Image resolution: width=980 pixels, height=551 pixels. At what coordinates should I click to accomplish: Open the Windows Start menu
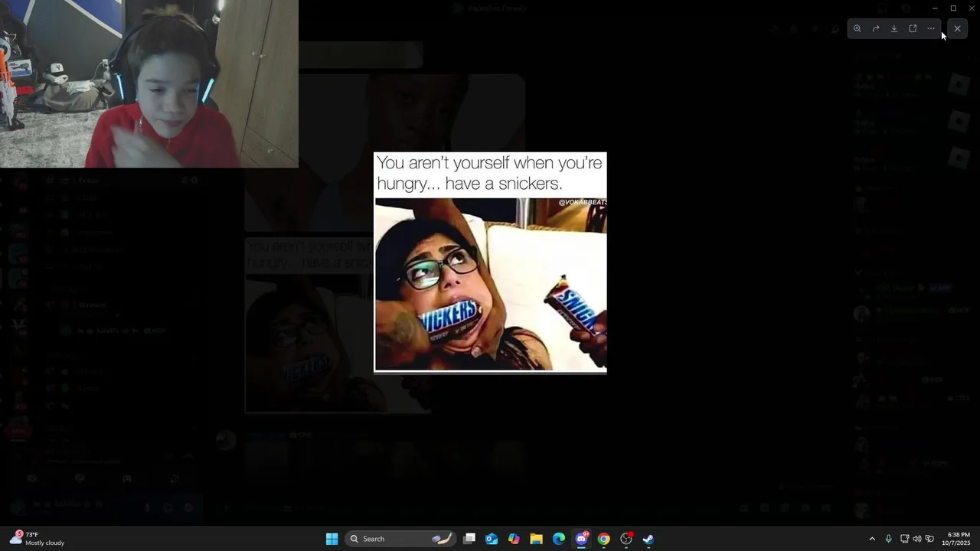tap(332, 539)
